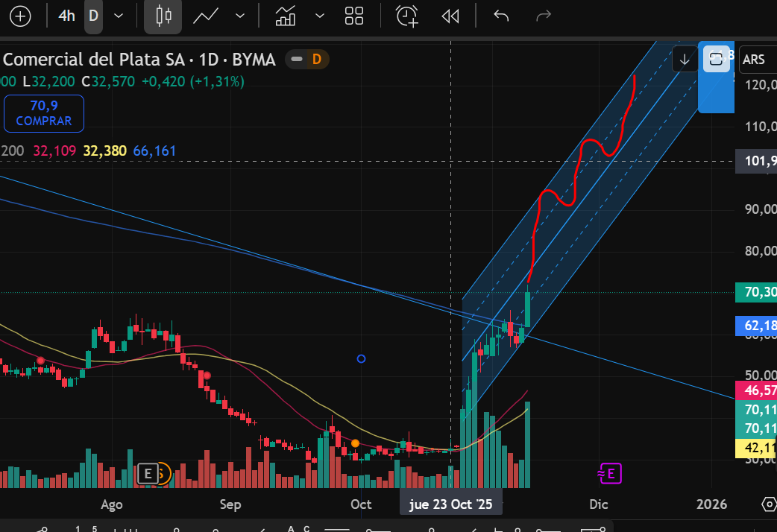Change the ARS currency selector
The height and width of the screenshot is (532, 777).
click(x=755, y=59)
